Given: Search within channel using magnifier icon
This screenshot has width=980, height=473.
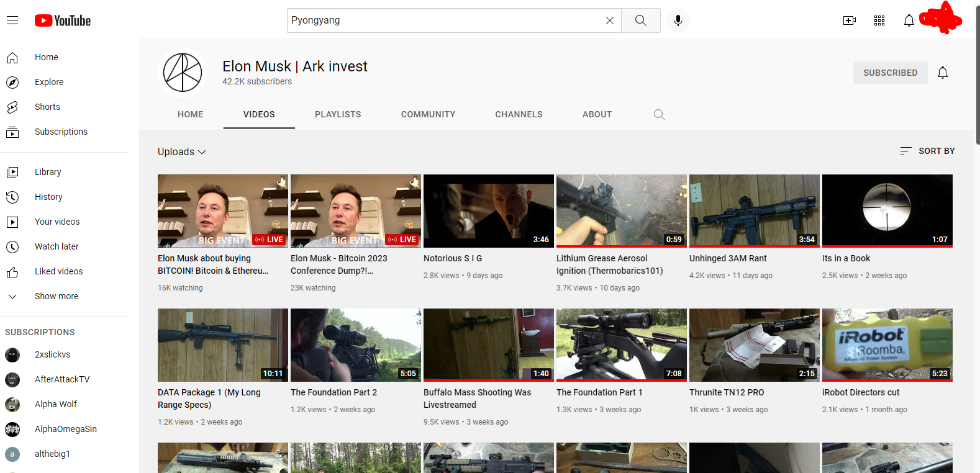Looking at the screenshot, I should click(660, 114).
